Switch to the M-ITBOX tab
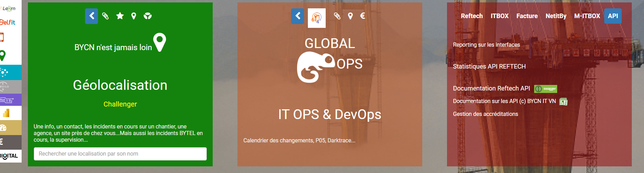The width and height of the screenshot is (644, 173). [587, 16]
